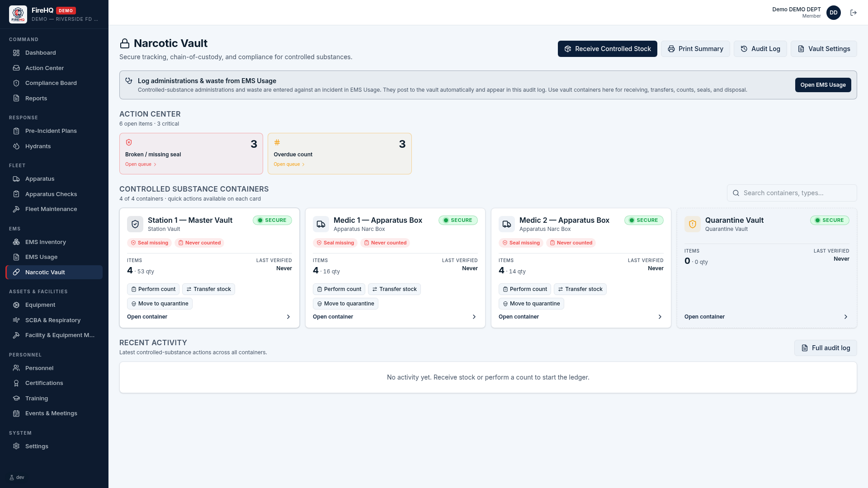
Task: Go to SCBA & Respiratory
Action: point(54,320)
